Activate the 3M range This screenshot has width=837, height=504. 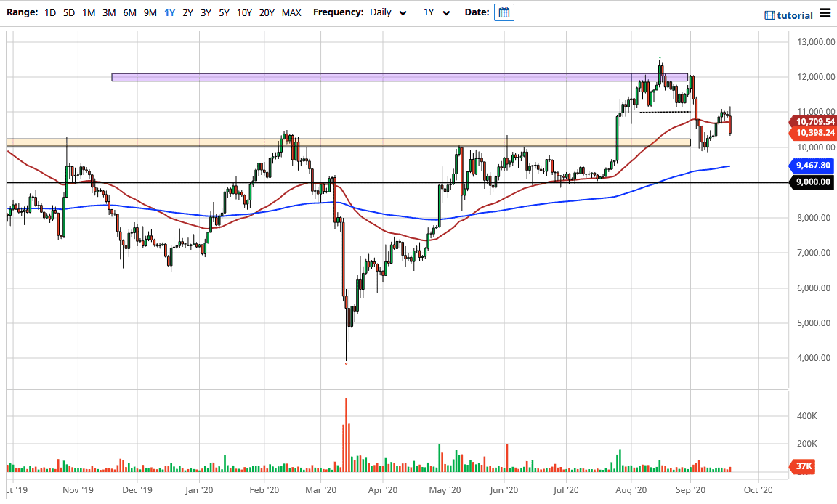pos(109,12)
